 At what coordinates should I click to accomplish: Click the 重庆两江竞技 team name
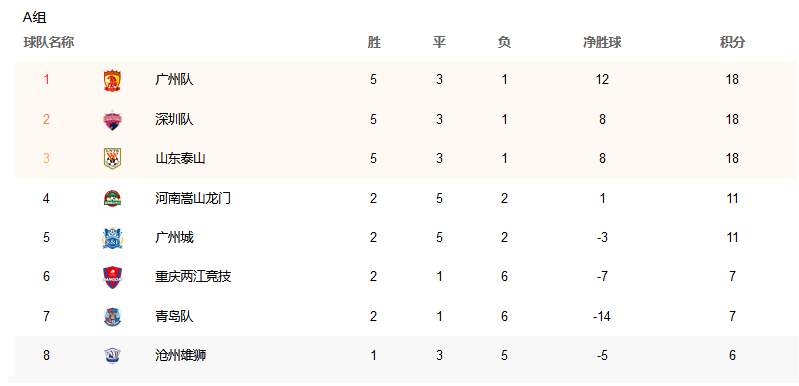click(x=193, y=277)
